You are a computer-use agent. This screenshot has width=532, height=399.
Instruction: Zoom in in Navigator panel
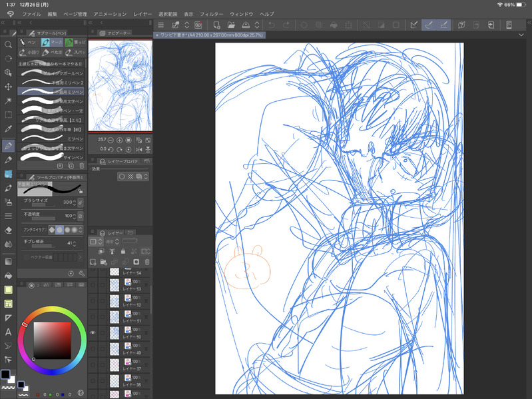(119, 140)
